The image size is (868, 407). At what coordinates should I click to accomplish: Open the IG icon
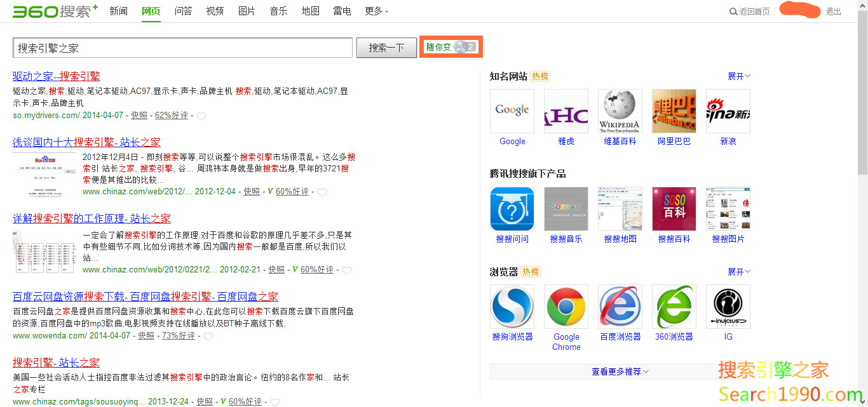(728, 307)
